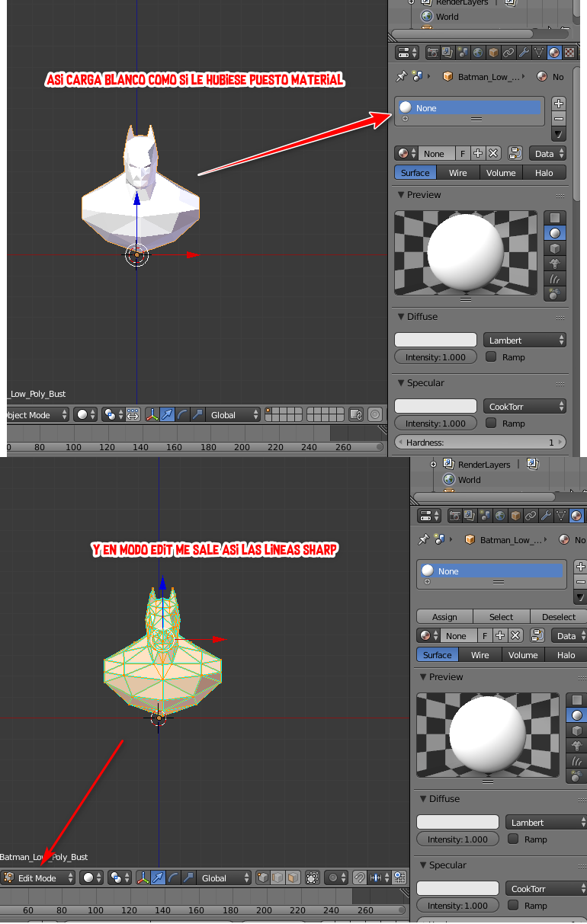The width and height of the screenshot is (587, 924).
Task: Open World properties tab in upper screenshot
Action: pos(478,53)
